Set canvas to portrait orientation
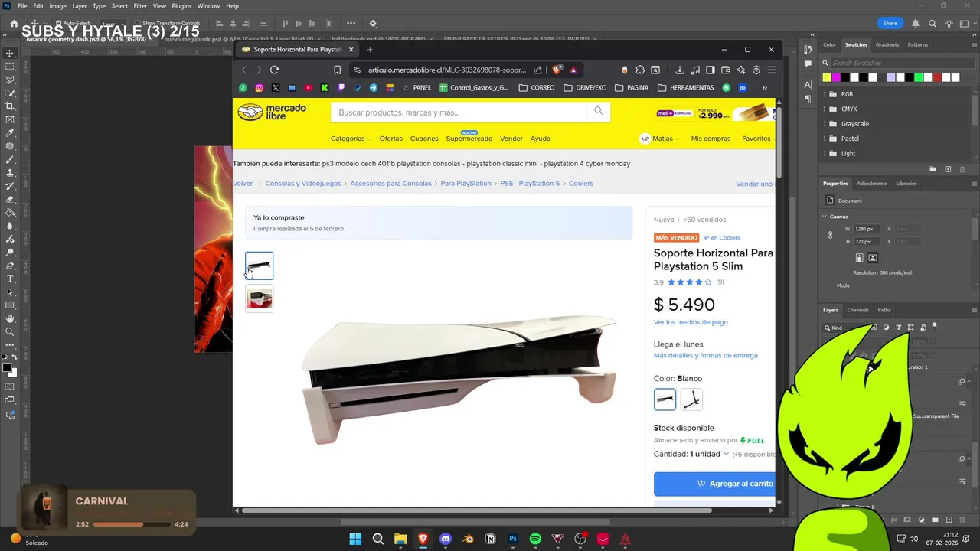The height and width of the screenshot is (551, 980). pos(859,258)
